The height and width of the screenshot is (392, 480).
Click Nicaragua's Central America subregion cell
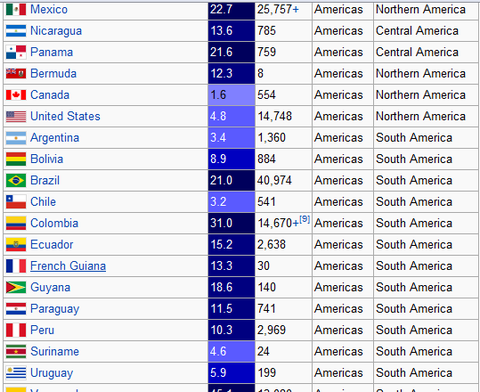click(426, 31)
